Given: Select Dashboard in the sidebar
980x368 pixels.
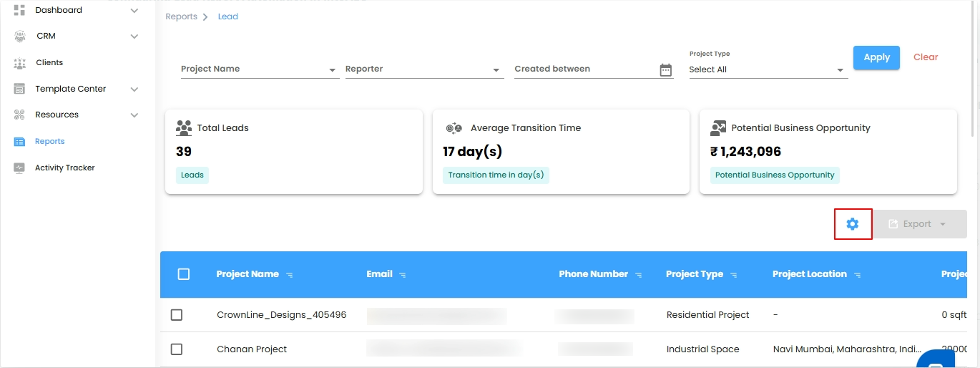Looking at the screenshot, I should click(59, 10).
